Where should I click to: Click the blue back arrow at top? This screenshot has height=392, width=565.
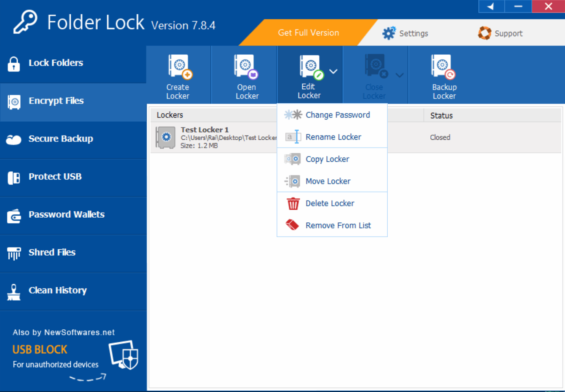(491, 6)
